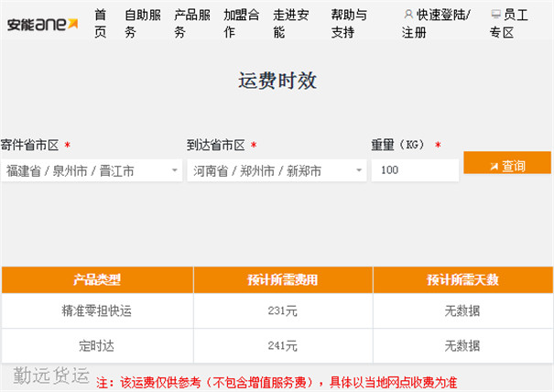The image size is (554, 392).
Task: Click the monitor icon beside 员工专区
Action: point(495,15)
